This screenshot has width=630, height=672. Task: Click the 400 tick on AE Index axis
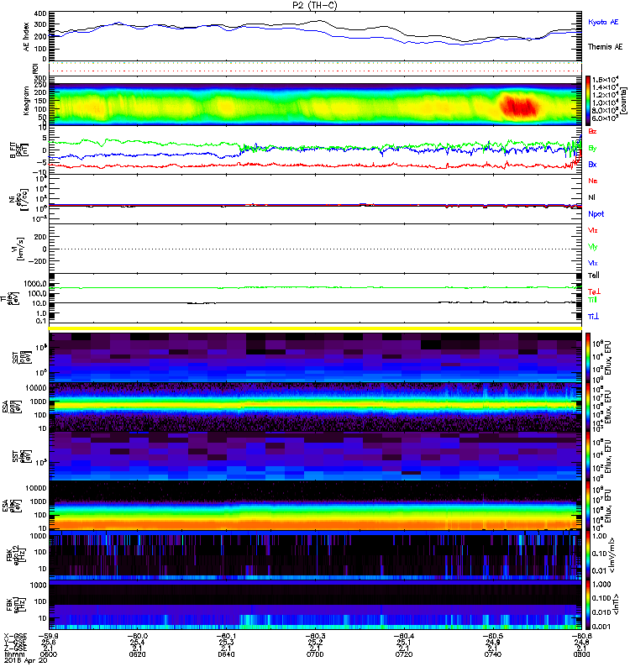(39, 13)
